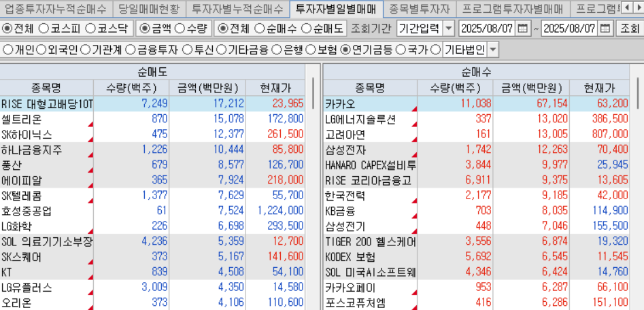Select 하나금융지주 stock row

[x=152, y=150]
